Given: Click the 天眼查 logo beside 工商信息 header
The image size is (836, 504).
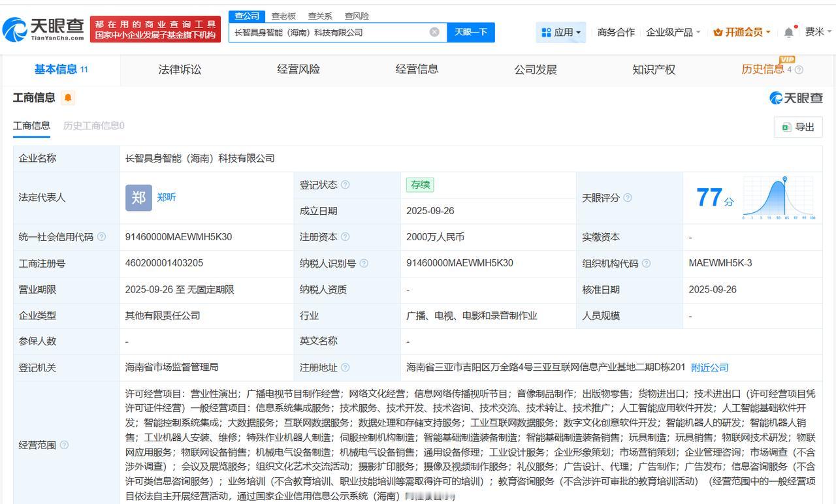Looking at the screenshot, I should point(796,98).
